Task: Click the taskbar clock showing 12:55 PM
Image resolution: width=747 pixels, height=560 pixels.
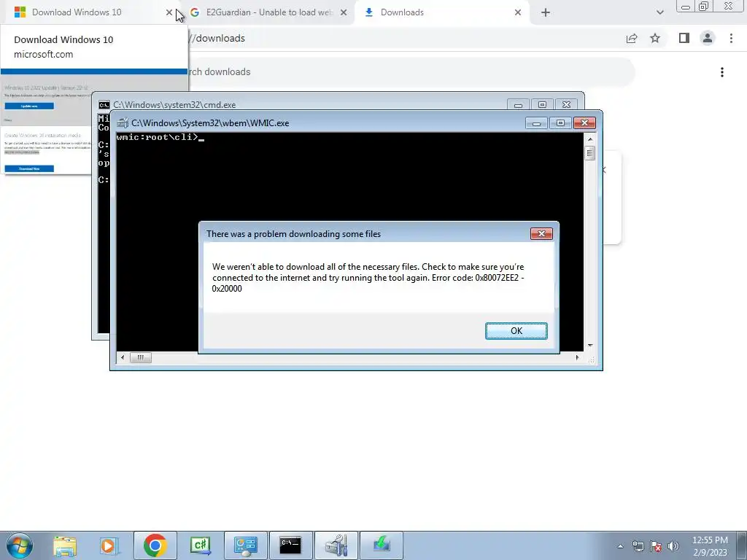Action: (x=710, y=545)
